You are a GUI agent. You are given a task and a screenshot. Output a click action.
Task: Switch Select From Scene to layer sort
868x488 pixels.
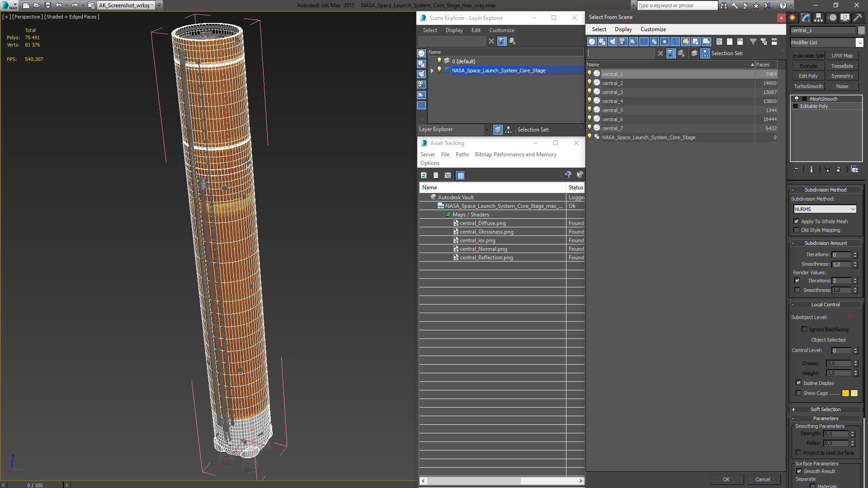tap(694, 53)
